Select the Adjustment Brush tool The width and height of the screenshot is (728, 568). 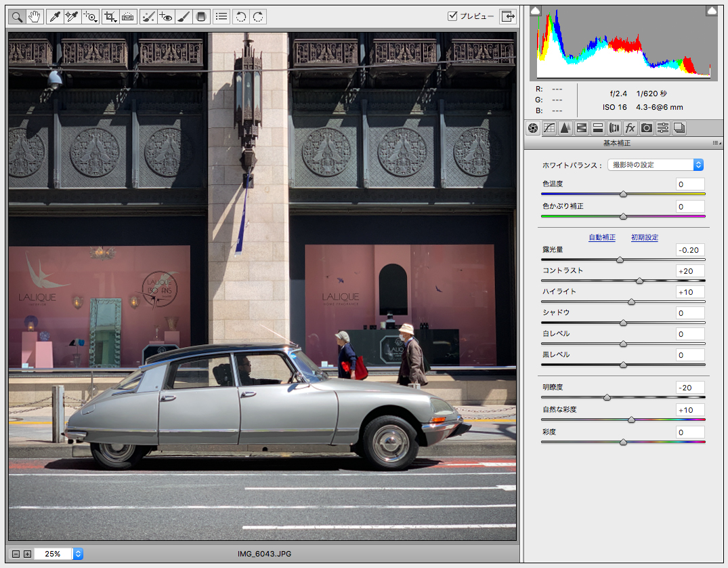182,17
